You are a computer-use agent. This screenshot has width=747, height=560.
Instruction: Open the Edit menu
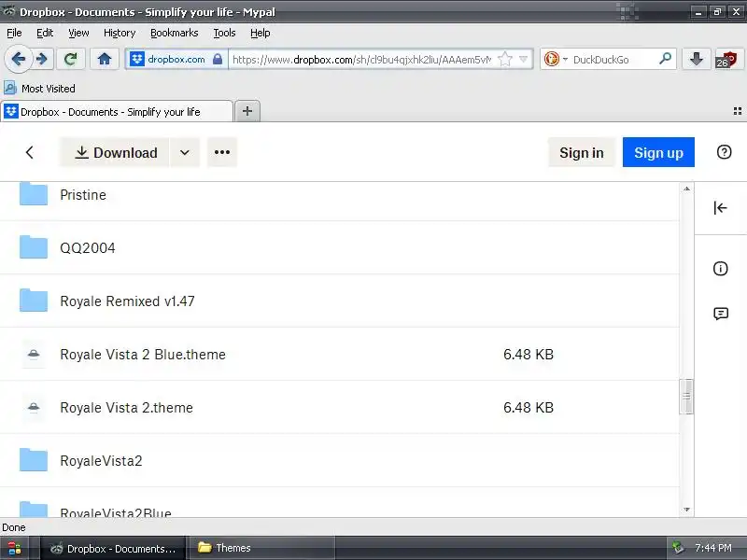45,33
